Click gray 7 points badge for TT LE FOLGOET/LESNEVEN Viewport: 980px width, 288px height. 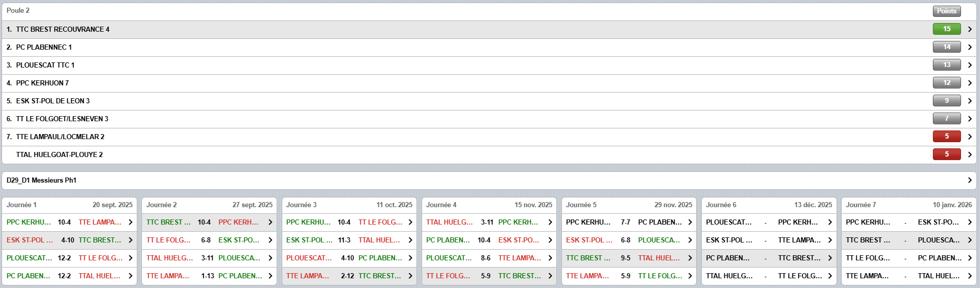pyautogui.click(x=946, y=119)
